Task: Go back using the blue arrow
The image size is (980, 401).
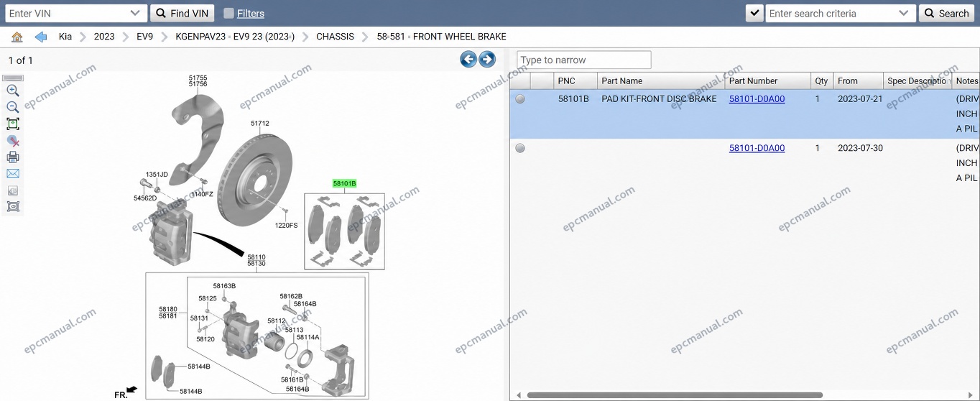Action: 41,37
